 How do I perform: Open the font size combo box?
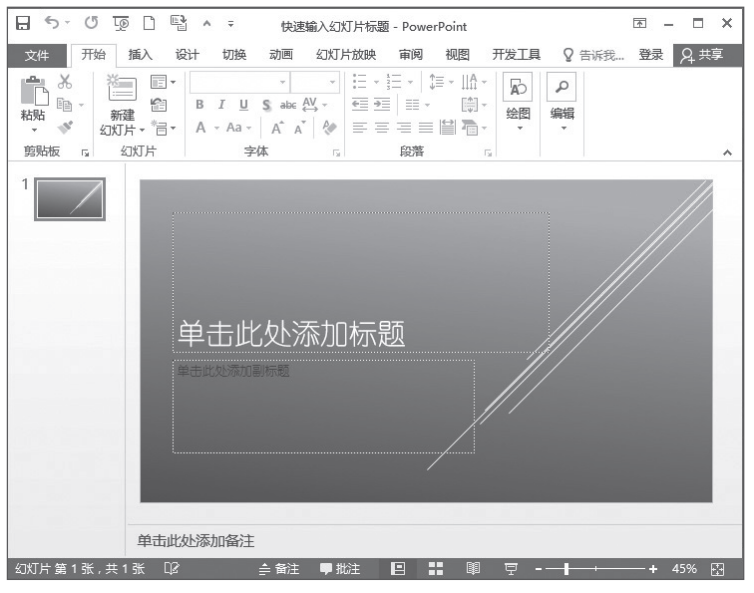click(315, 82)
